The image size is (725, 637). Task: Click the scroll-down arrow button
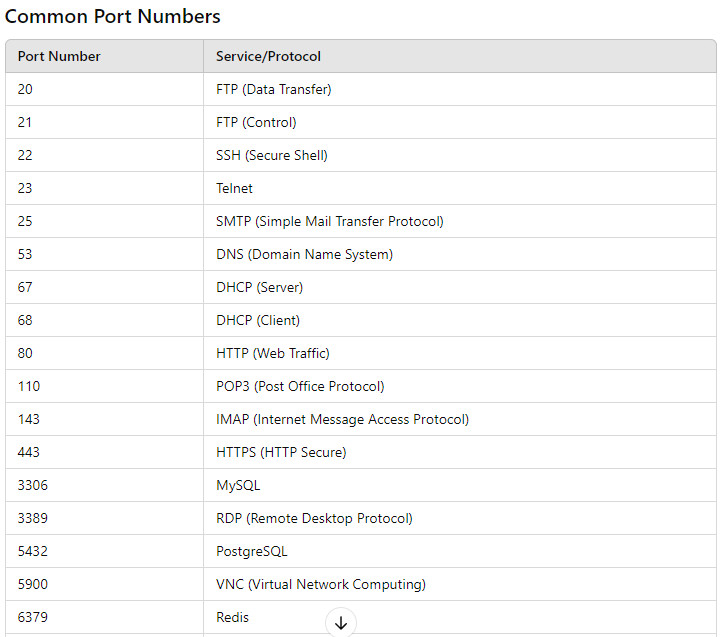tap(341, 622)
